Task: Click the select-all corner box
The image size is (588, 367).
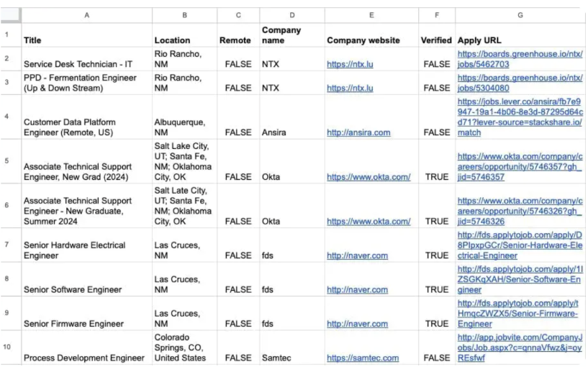Action: coord(11,15)
